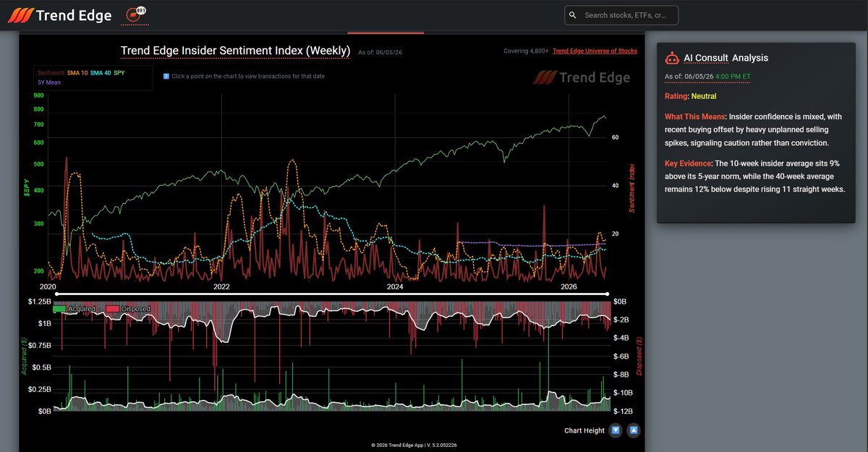This screenshot has height=452, width=868.
Task: Click the Insider Sentiment Index (Weekly) title
Action: pyautogui.click(x=236, y=51)
